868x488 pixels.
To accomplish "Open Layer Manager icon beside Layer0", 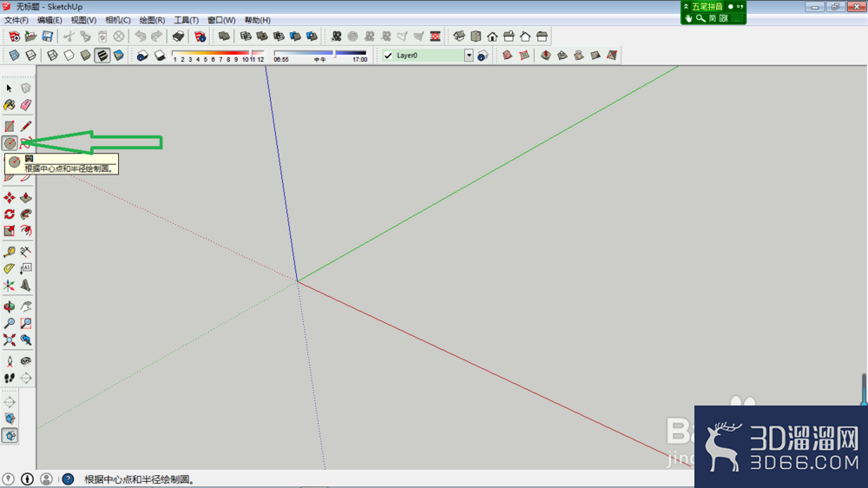I will click(483, 56).
